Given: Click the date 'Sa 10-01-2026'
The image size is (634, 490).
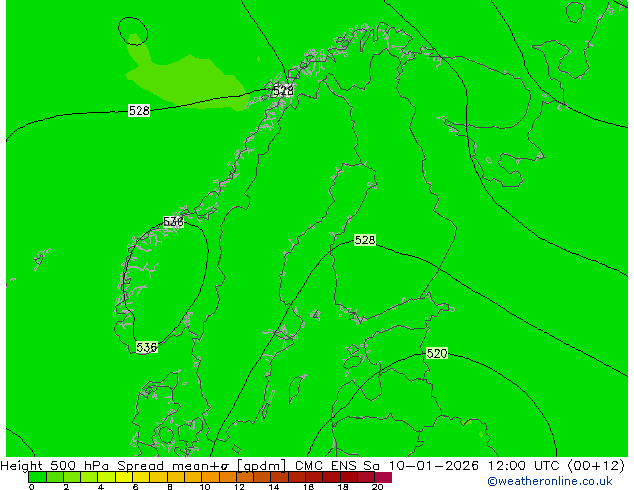Looking at the screenshot, I should [421, 466].
